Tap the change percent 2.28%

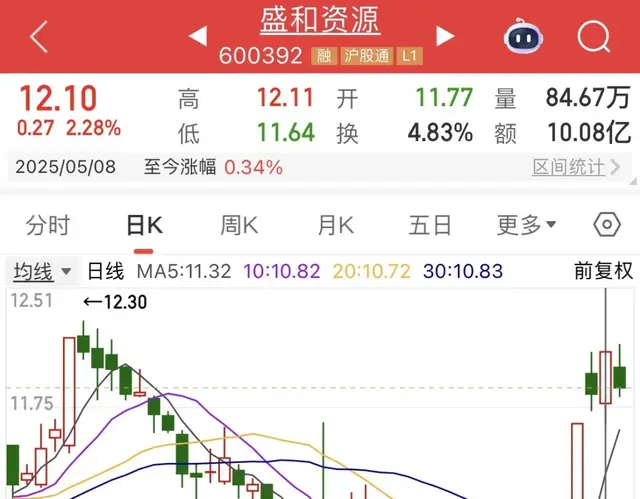tap(93, 128)
